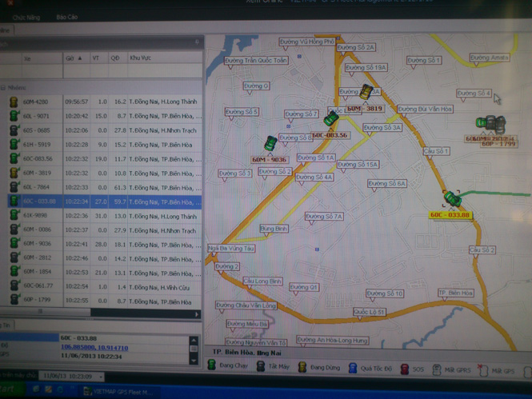The image size is (532, 399).
Task: Click the coordinates link 106.885000, 10.914710
Action: [x=93, y=347]
